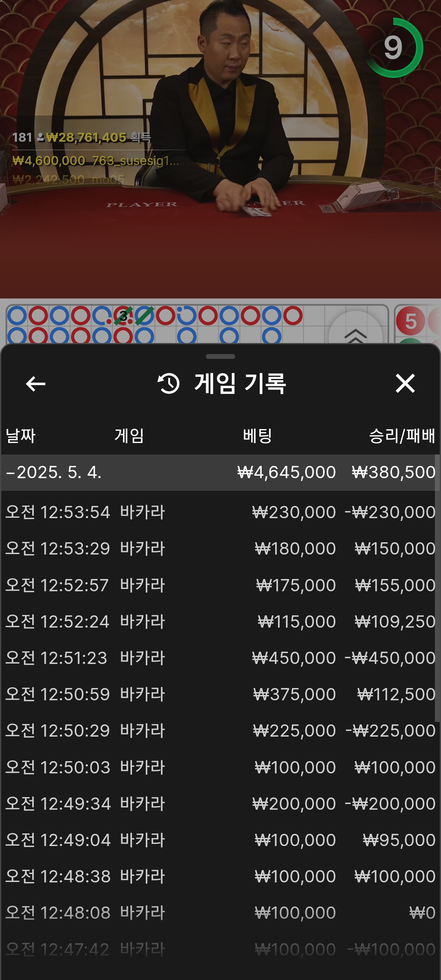The image size is (441, 980).
Task: Select the 12:52:57 game entry
Action: 220,585
